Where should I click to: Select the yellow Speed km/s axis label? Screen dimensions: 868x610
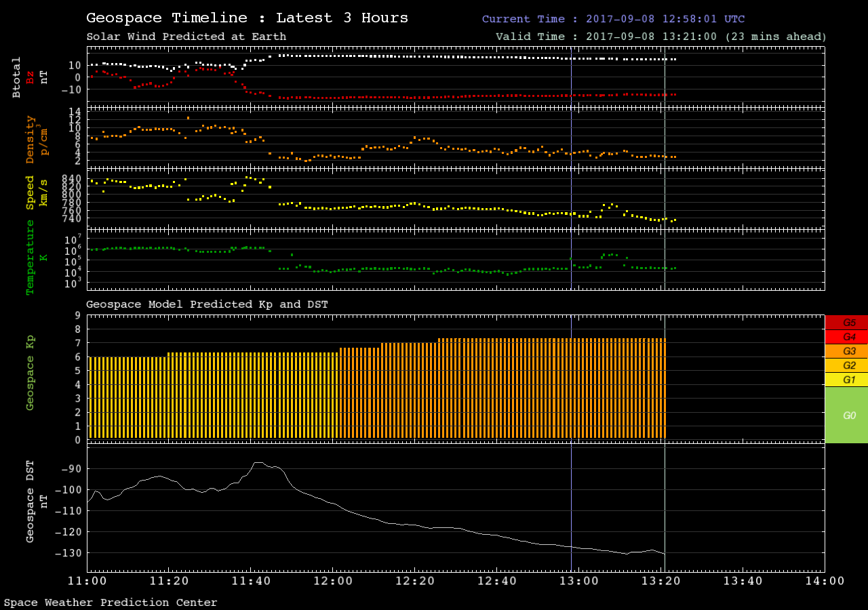pyautogui.click(x=30, y=193)
